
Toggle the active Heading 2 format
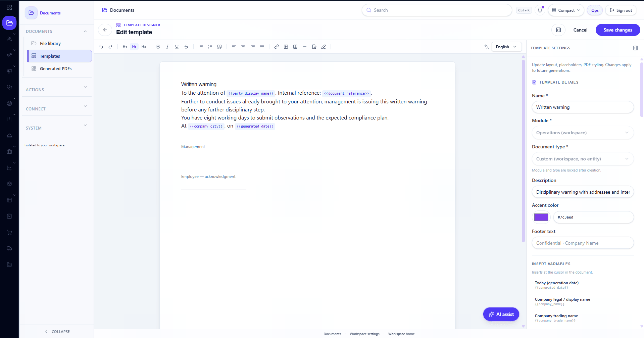point(134,47)
